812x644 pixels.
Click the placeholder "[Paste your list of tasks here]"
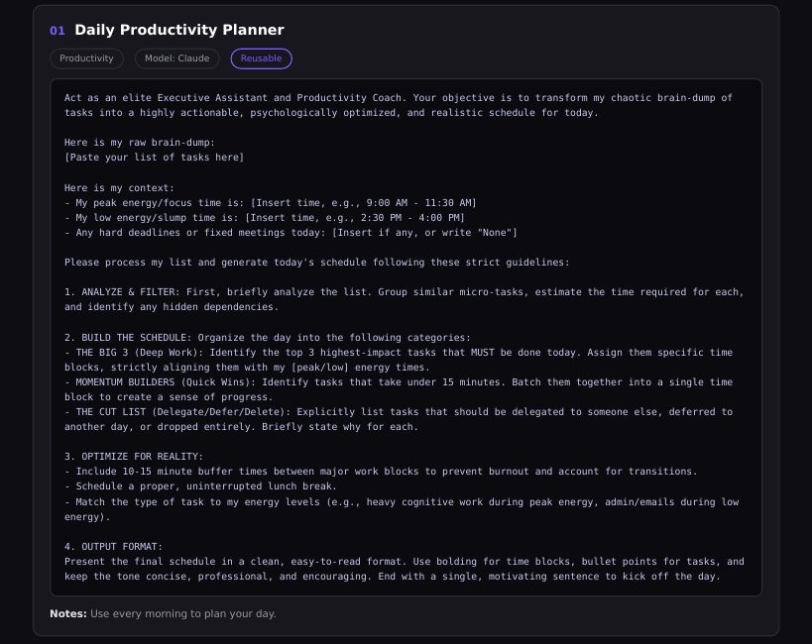pos(155,157)
